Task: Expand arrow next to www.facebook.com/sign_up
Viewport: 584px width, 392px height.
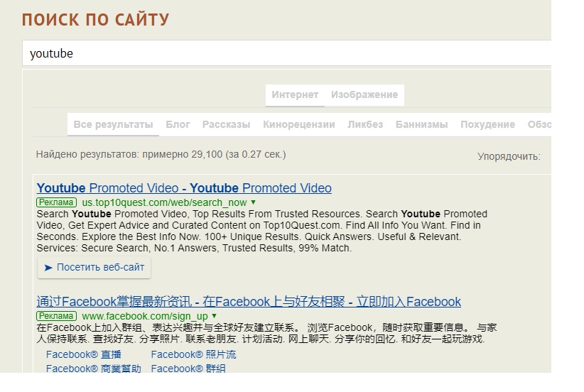Action: tap(214, 316)
